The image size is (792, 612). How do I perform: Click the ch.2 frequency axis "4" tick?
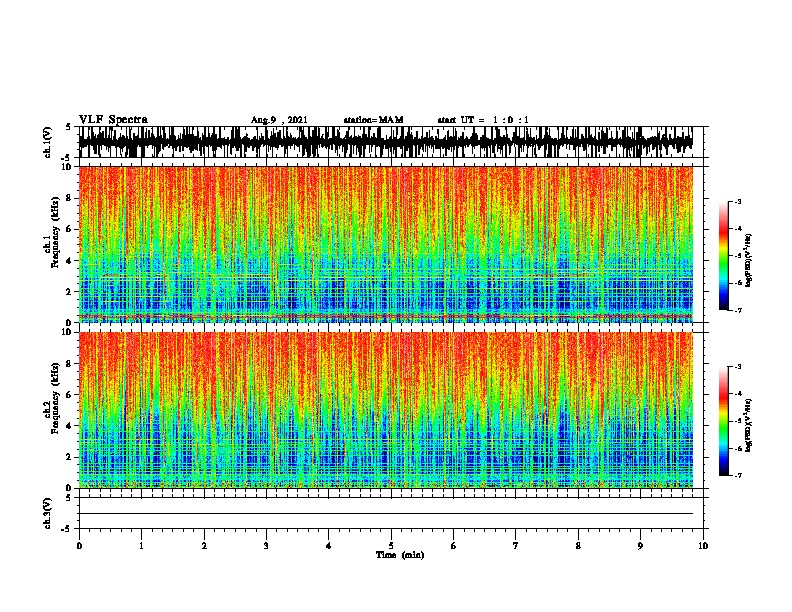coord(69,426)
